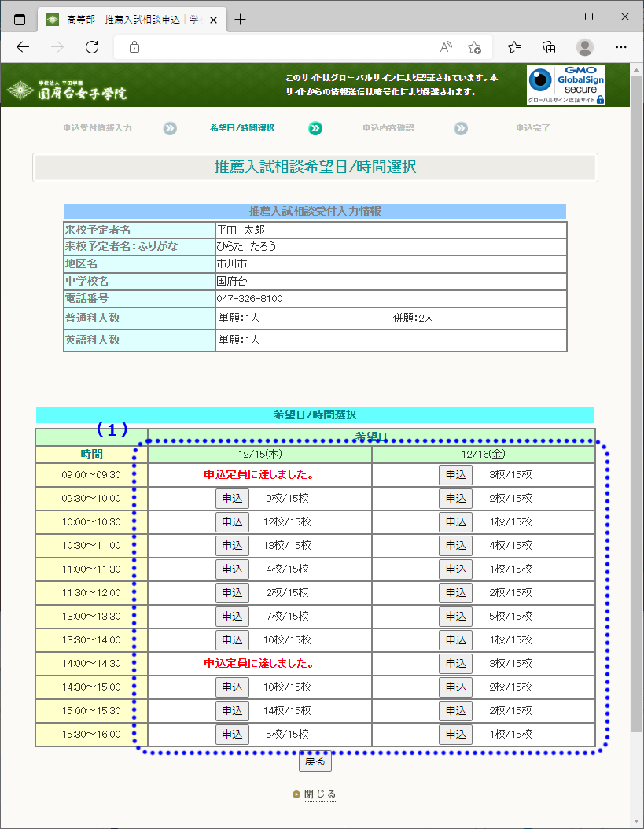
Task: Click the name 平田 太郎
Action: tap(241, 230)
